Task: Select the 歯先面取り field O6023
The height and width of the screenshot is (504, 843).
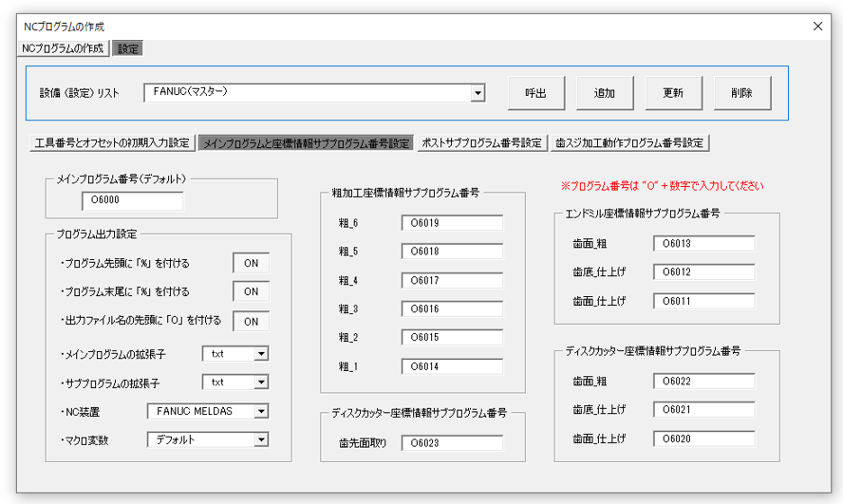Action: [451, 442]
